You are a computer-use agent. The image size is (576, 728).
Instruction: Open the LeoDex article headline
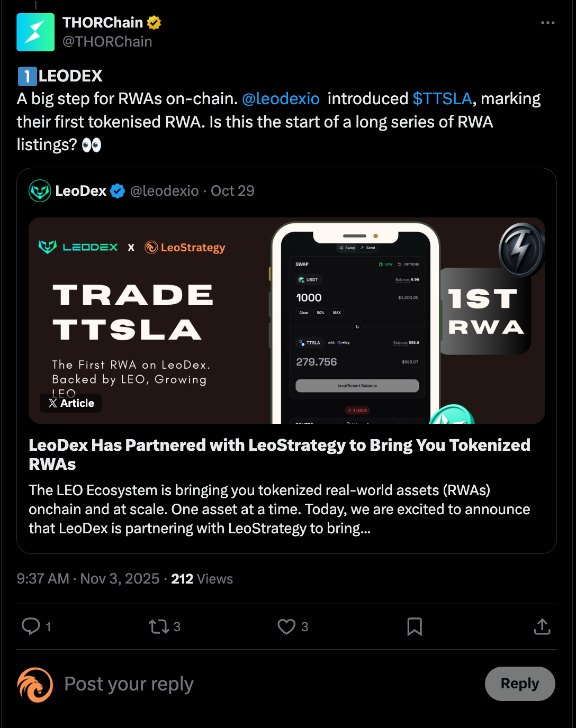[280, 454]
